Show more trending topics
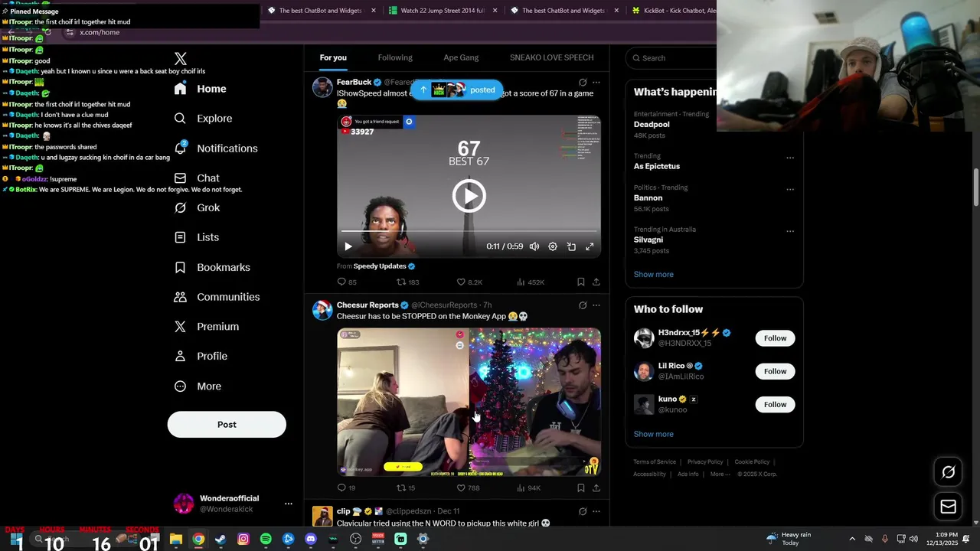Image resolution: width=980 pixels, height=551 pixels. click(654, 275)
